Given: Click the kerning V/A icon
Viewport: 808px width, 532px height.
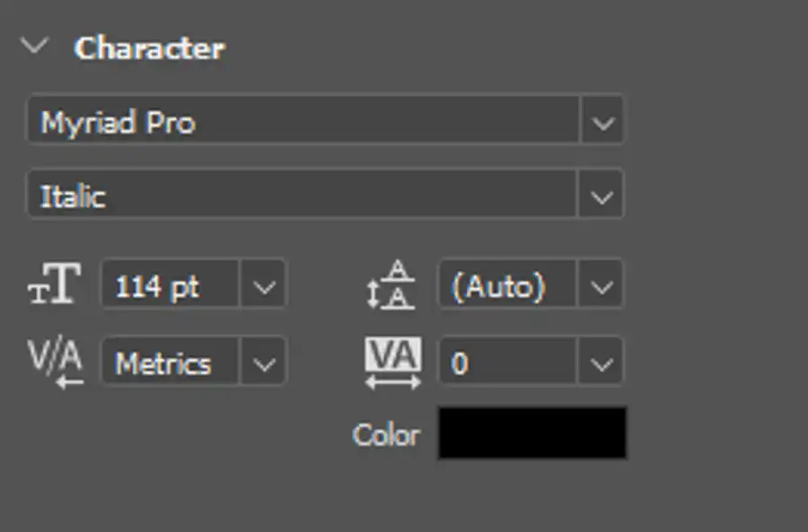Looking at the screenshot, I should pyautogui.click(x=55, y=361).
